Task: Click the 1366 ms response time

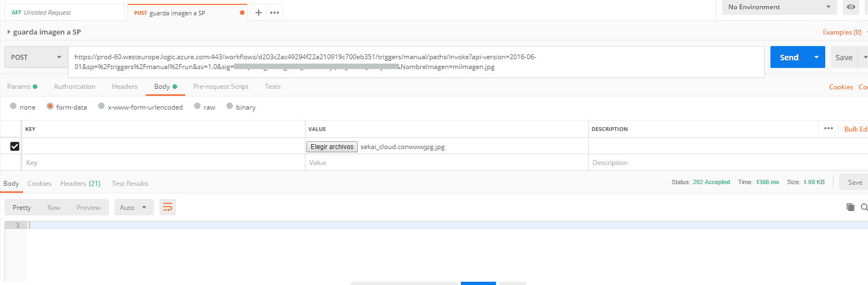Action: point(767,182)
